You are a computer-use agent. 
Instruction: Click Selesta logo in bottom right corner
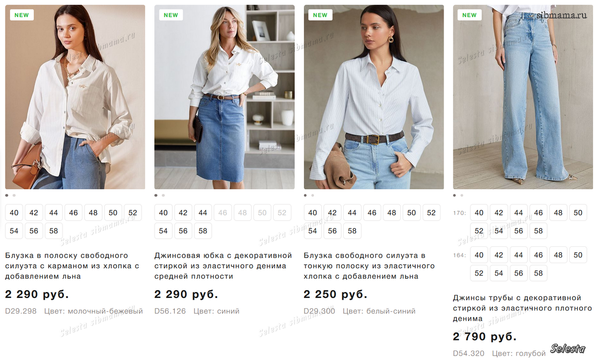[568, 349]
